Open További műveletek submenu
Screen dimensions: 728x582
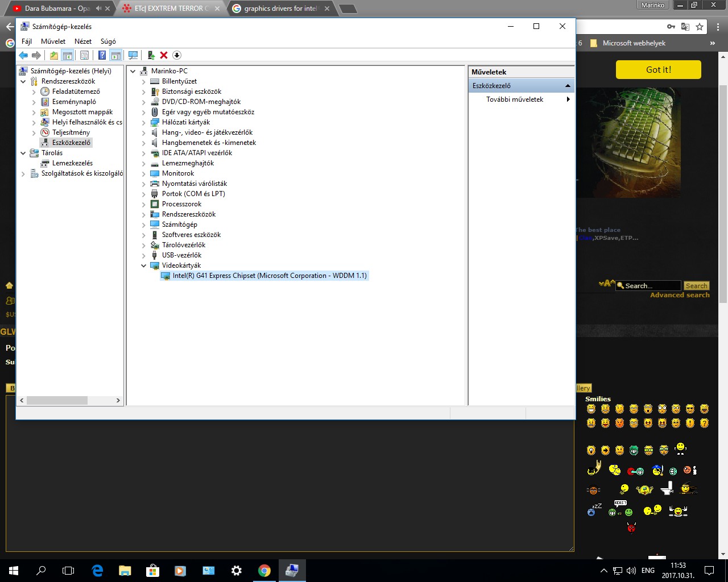tap(515, 99)
